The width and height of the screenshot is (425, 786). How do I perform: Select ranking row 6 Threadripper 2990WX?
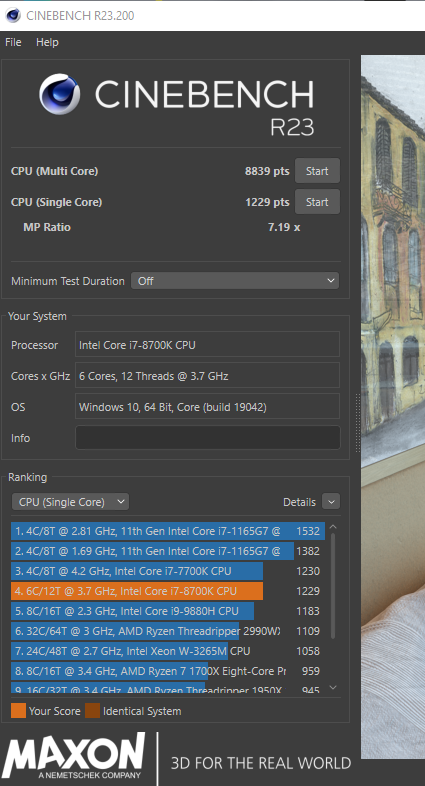(x=168, y=631)
